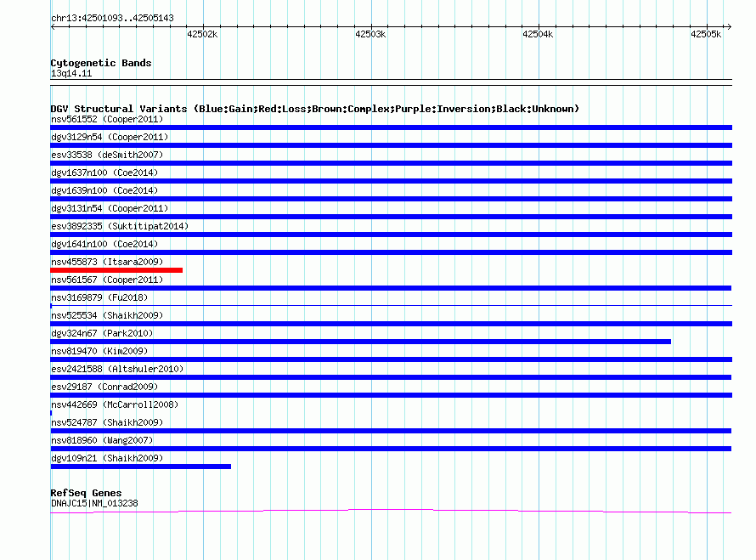Click the dgv1637n100 (Coe2014) label
756x560 pixels.
click(104, 173)
